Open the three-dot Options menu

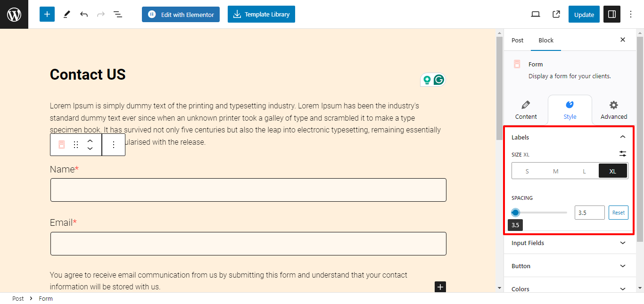[631, 14]
